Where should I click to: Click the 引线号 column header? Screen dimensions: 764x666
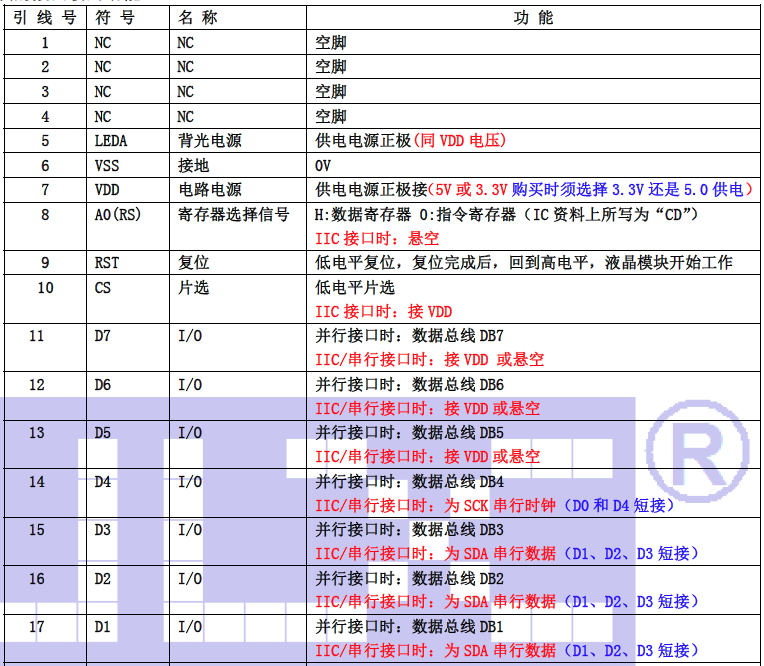coord(44,18)
